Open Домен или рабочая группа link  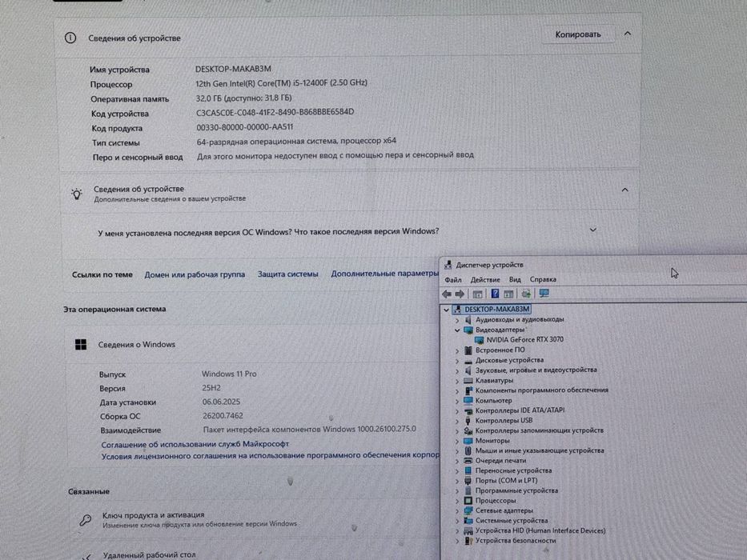(195, 274)
